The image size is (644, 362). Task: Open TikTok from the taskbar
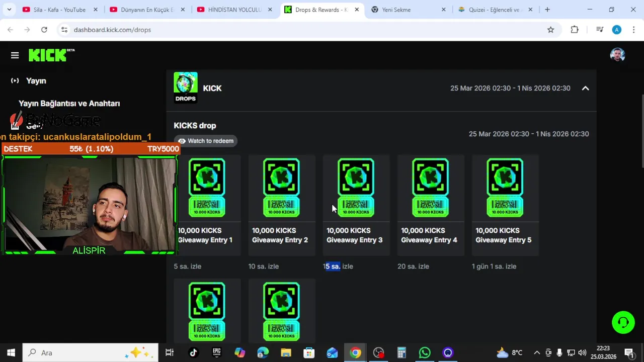[x=193, y=352]
